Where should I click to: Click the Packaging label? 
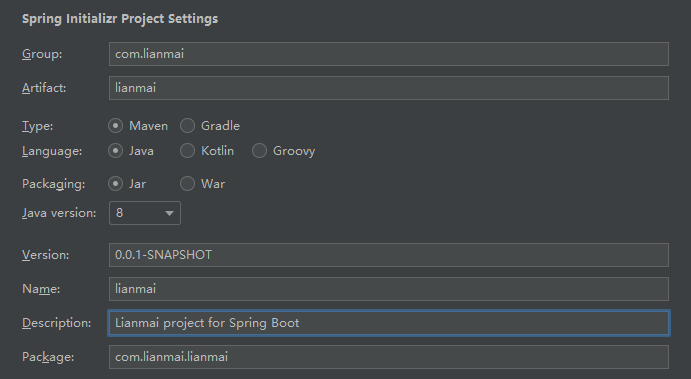click(x=53, y=184)
